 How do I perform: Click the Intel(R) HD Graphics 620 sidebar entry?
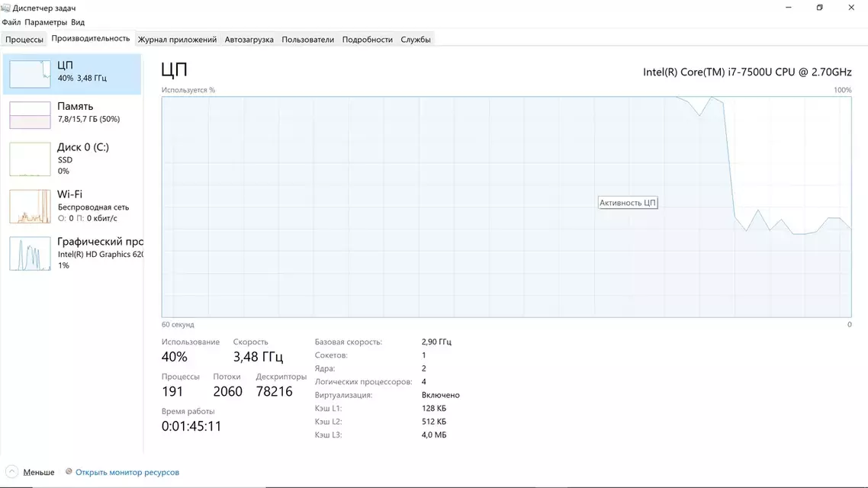point(101,255)
